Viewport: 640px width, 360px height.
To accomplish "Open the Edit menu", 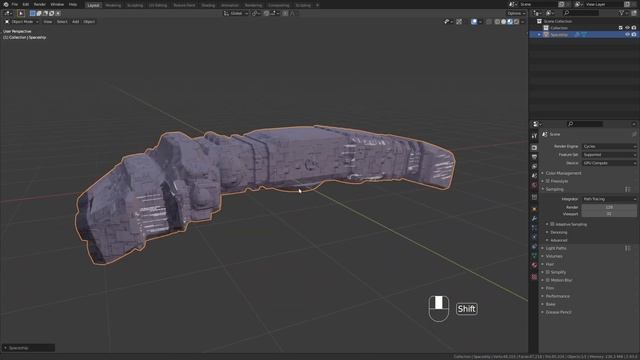I will tap(26, 4).
